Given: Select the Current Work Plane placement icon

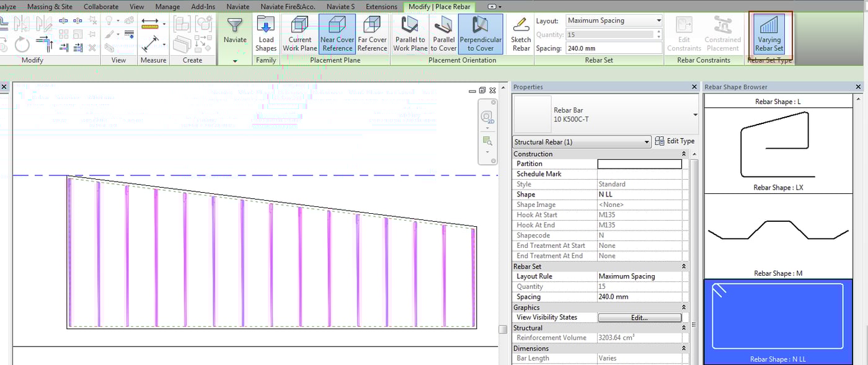Looking at the screenshot, I should coord(299,33).
